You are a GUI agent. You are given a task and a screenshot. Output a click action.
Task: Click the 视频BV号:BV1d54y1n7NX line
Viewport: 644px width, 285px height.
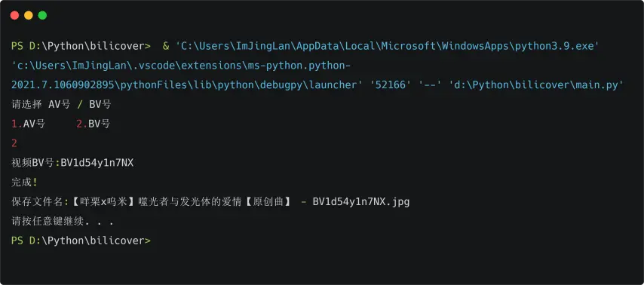click(x=72, y=163)
